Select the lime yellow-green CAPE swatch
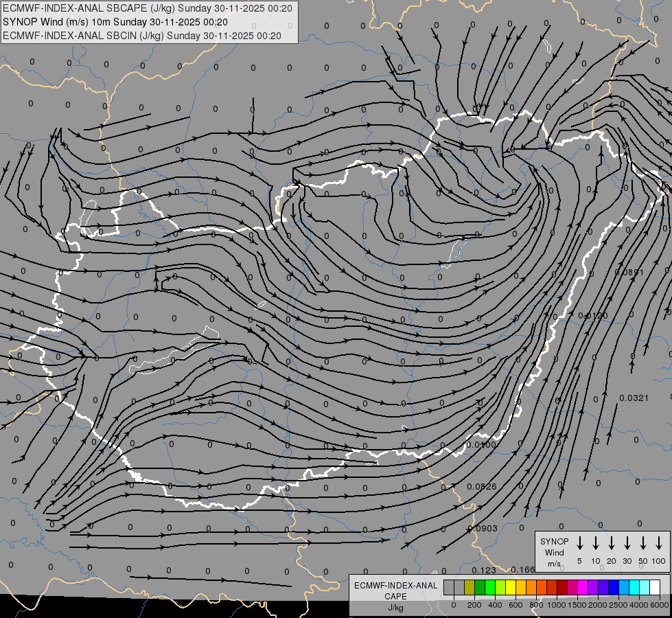 click(x=500, y=587)
